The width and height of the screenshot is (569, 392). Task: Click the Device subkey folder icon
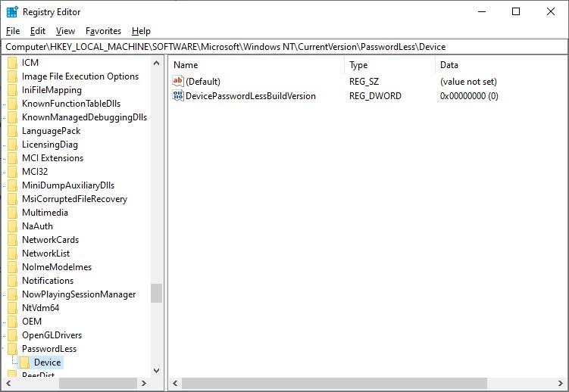(x=25, y=362)
